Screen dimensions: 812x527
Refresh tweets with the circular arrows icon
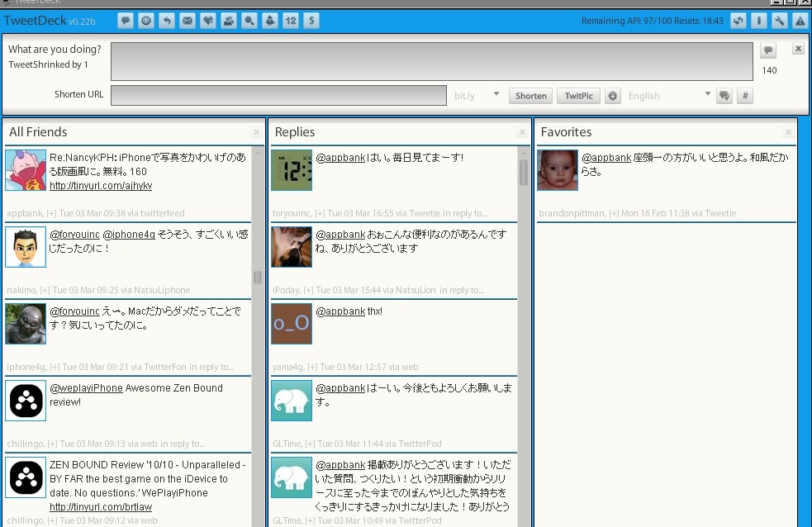(x=738, y=21)
